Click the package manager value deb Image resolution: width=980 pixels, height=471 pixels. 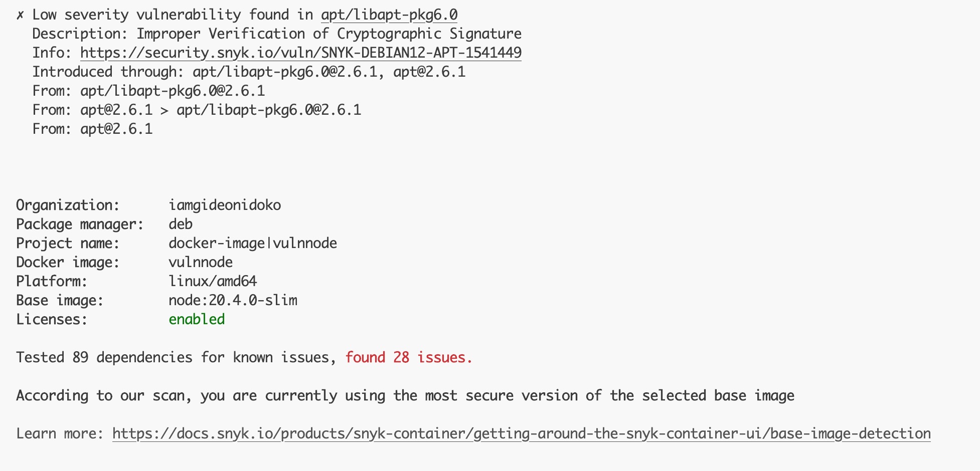point(181,224)
